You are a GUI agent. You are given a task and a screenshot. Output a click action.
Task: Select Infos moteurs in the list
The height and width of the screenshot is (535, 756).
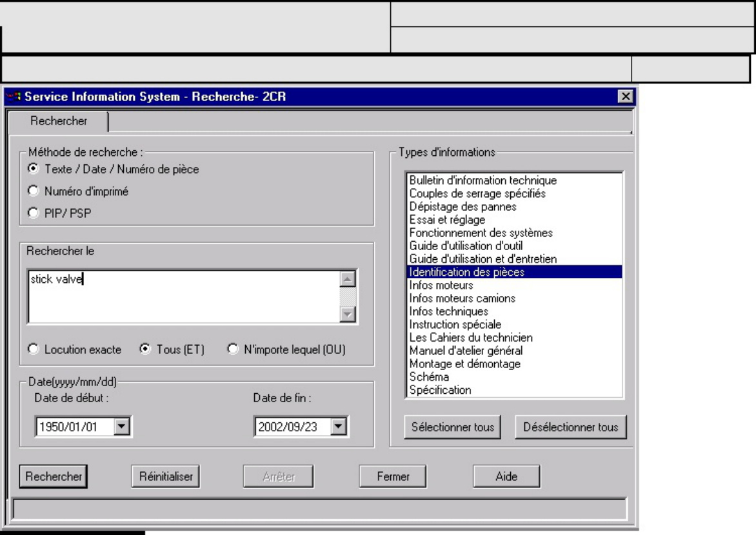point(515,285)
